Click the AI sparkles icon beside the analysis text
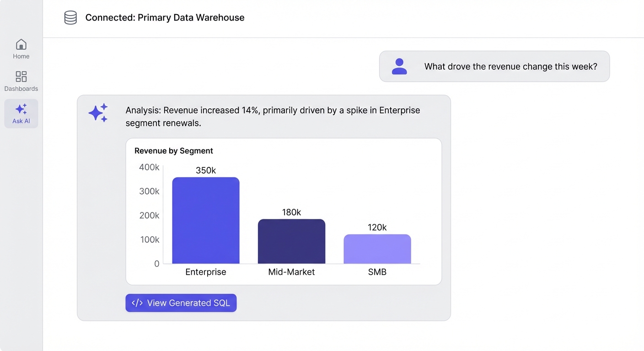Viewport: 644px width, 351px height. 98,113
